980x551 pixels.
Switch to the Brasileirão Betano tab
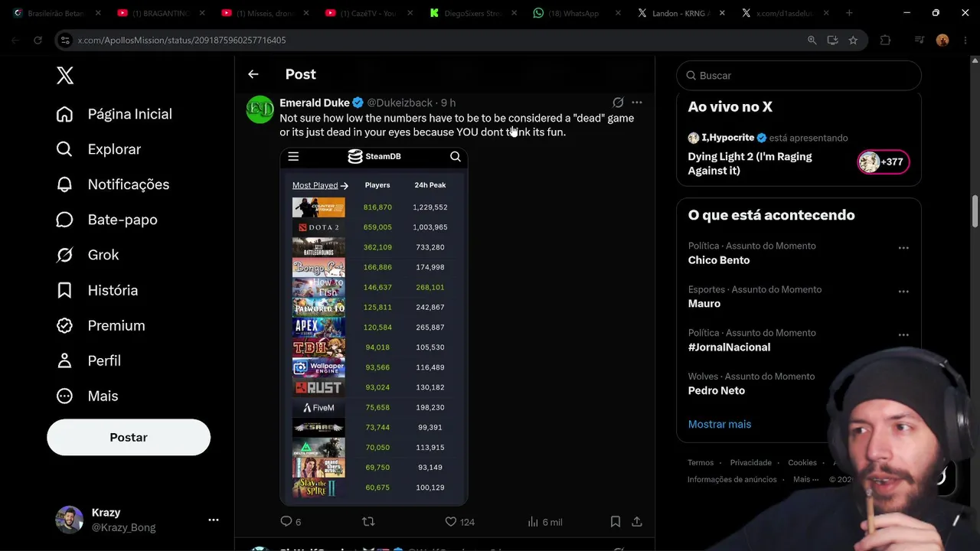(x=56, y=13)
